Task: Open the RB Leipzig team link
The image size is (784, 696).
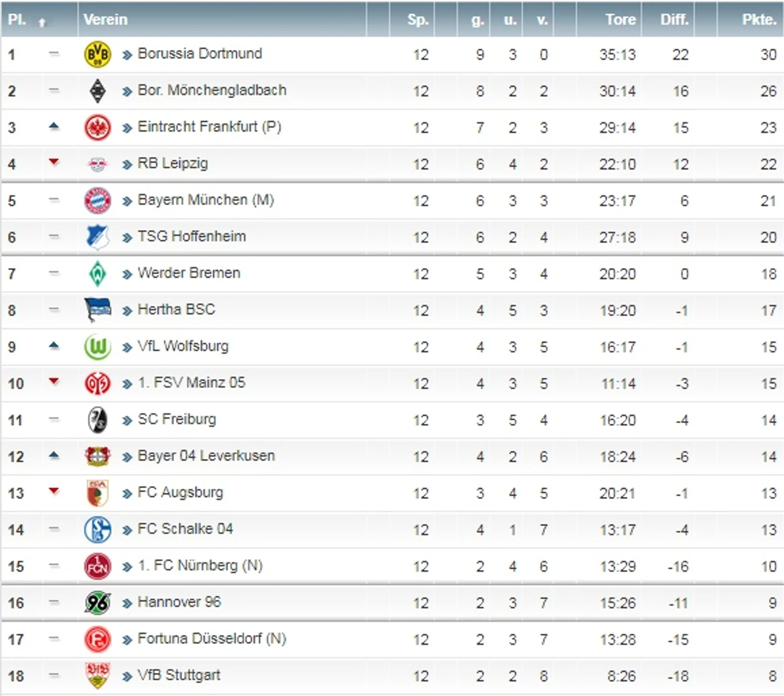Action: [172, 163]
